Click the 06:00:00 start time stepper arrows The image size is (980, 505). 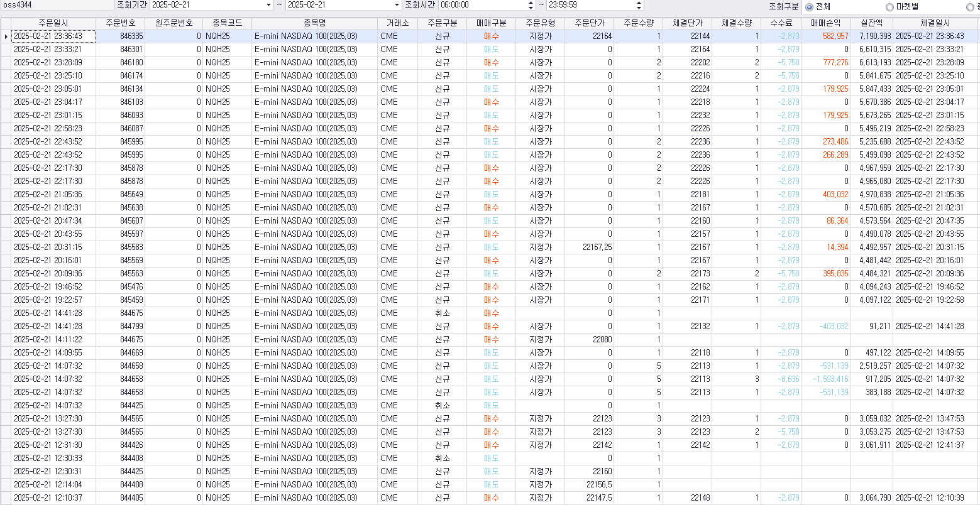(531, 5)
